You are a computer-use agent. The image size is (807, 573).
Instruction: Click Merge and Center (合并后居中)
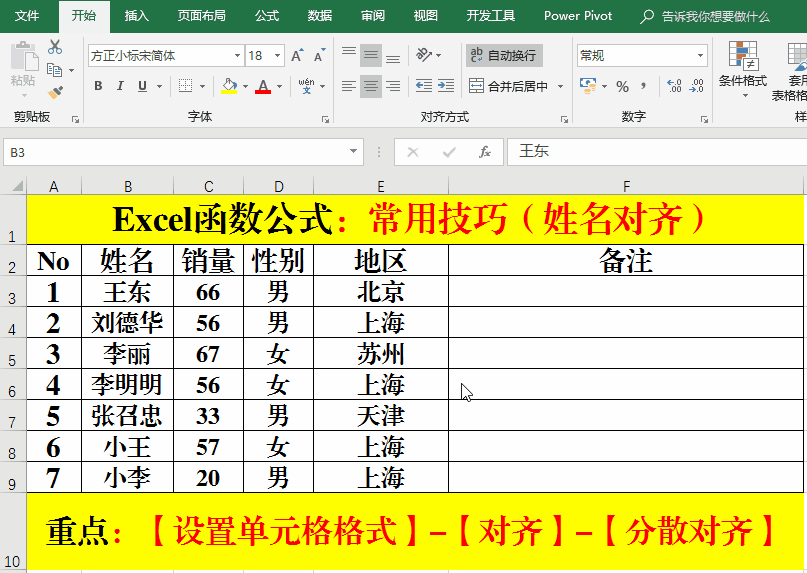click(509, 86)
